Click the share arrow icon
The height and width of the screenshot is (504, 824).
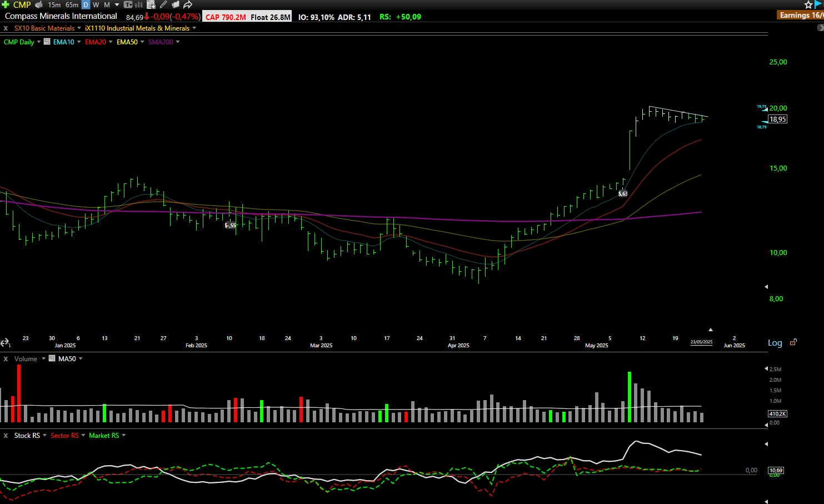188,4
